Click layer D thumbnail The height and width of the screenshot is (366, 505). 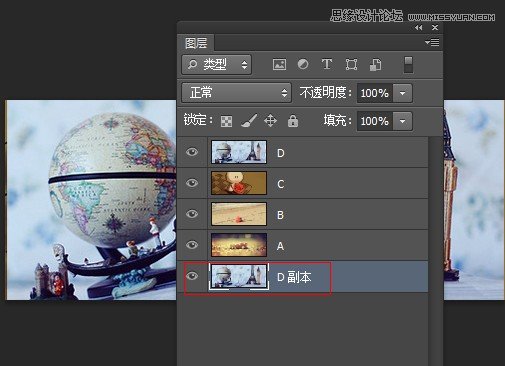(239, 152)
